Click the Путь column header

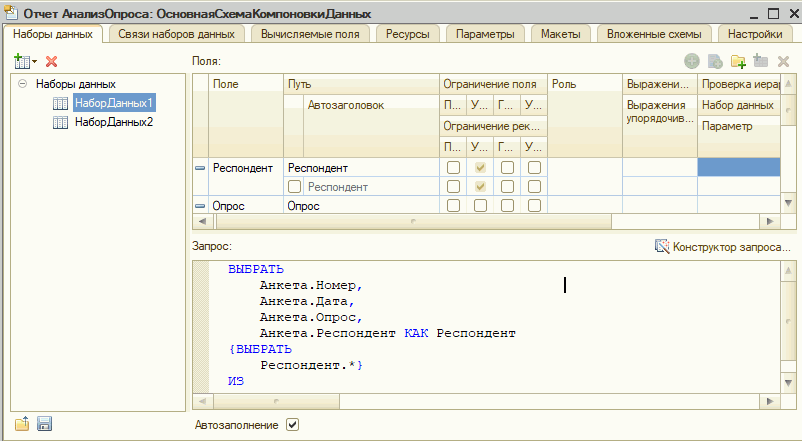click(362, 84)
